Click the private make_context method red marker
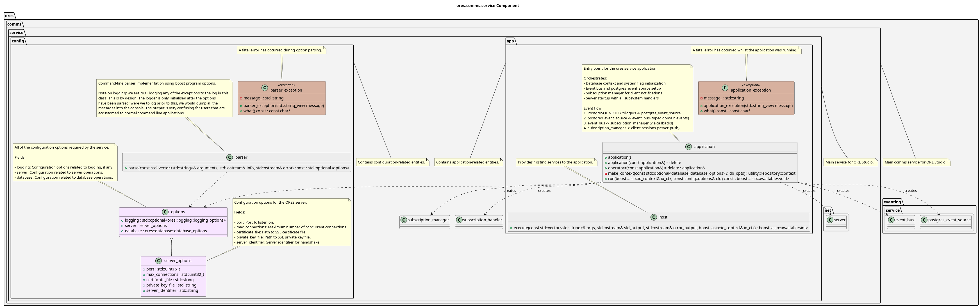The image size is (980, 307). 606,174
